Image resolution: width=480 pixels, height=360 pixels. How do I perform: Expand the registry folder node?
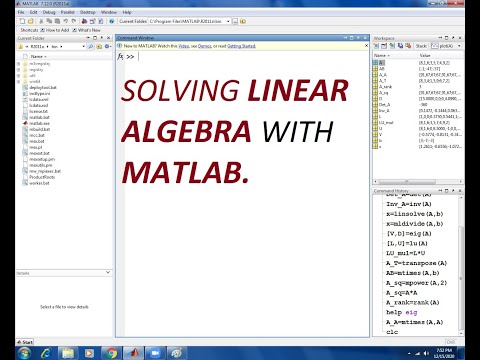pos(19,70)
